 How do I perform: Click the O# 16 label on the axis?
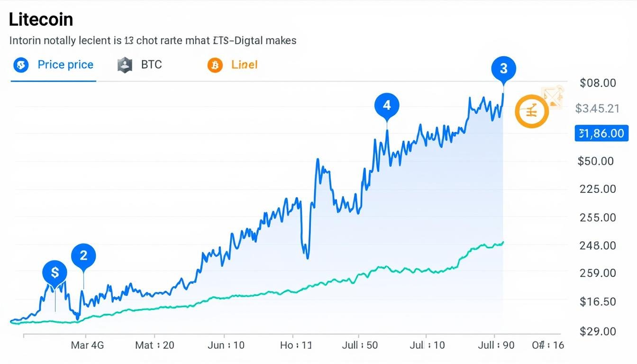point(547,345)
